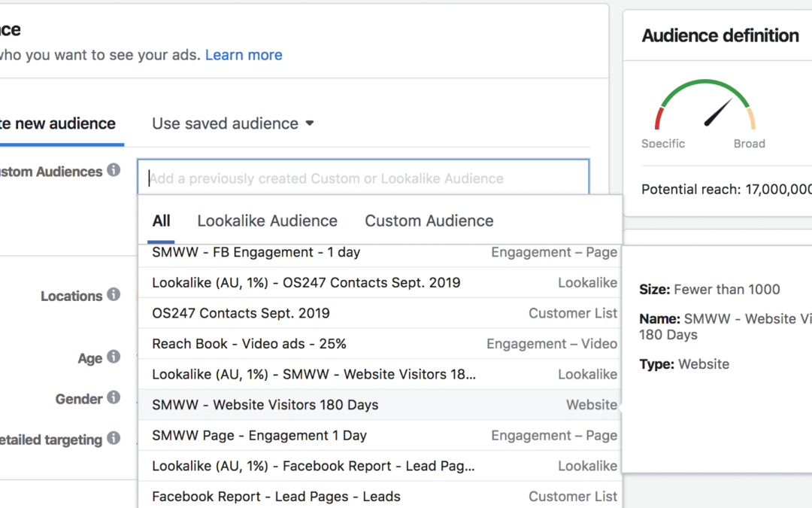This screenshot has width=812, height=508.
Task: Click info icon next to Locations
Action: pyautogui.click(x=114, y=294)
